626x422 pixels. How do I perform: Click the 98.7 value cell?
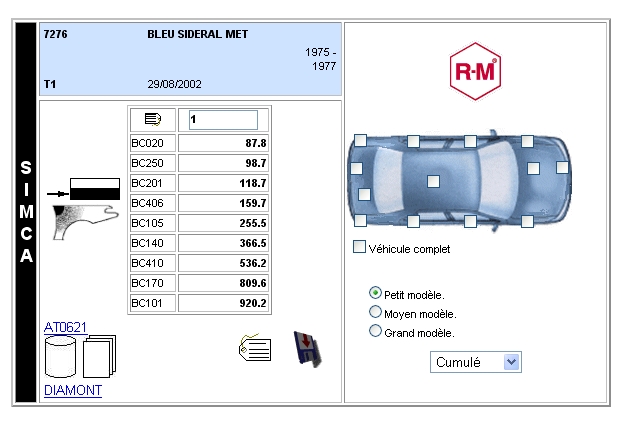point(223,163)
